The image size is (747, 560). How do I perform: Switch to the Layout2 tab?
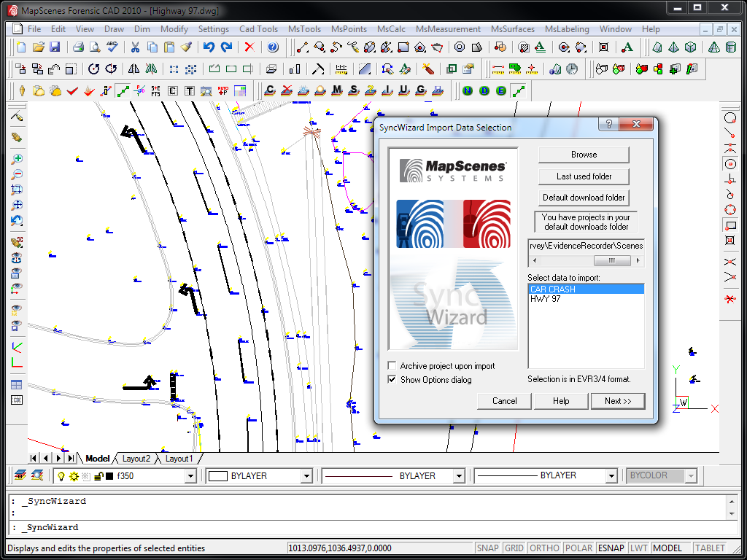[x=136, y=459]
